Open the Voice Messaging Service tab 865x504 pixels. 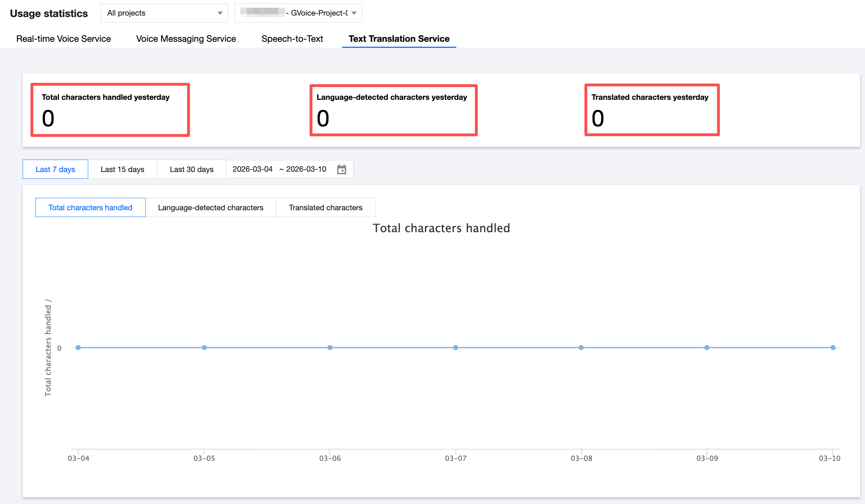pyautogui.click(x=186, y=39)
